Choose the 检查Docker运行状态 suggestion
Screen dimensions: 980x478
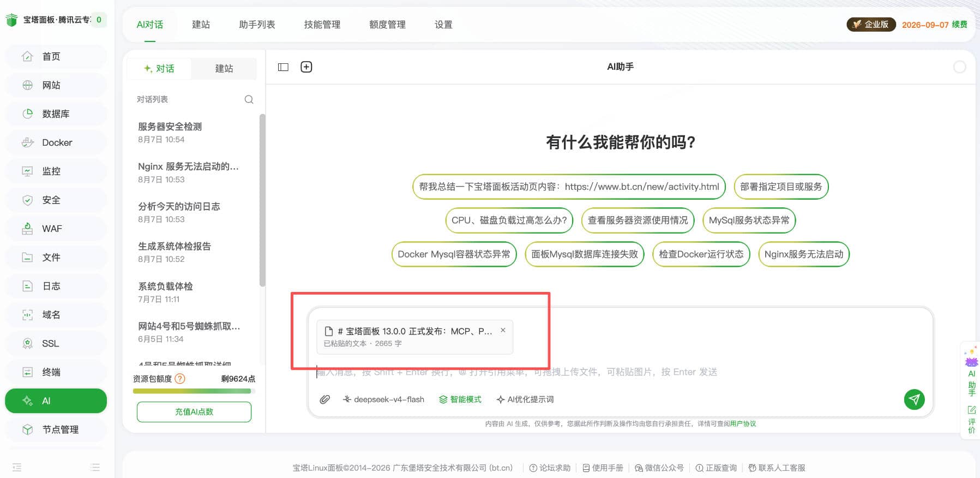(x=701, y=254)
